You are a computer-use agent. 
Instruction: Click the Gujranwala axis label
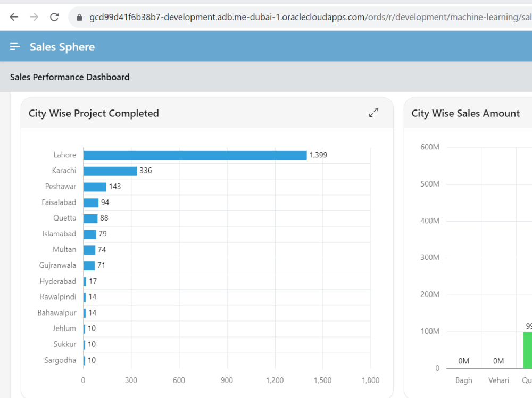(57, 266)
